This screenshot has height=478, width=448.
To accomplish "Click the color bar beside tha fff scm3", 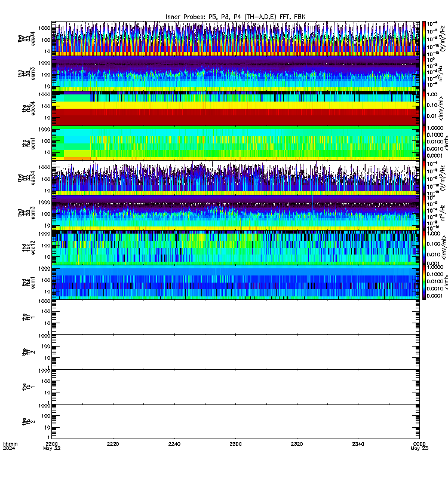I will point(424,73).
